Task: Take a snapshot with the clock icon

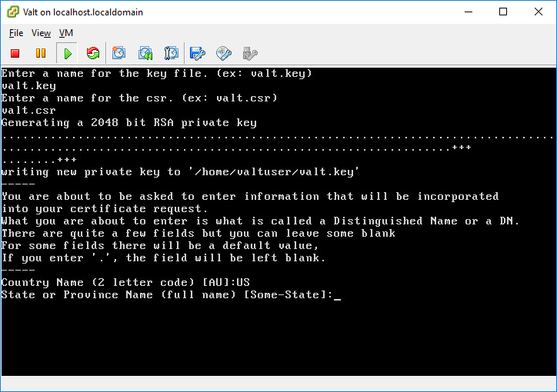Action: click(118, 53)
